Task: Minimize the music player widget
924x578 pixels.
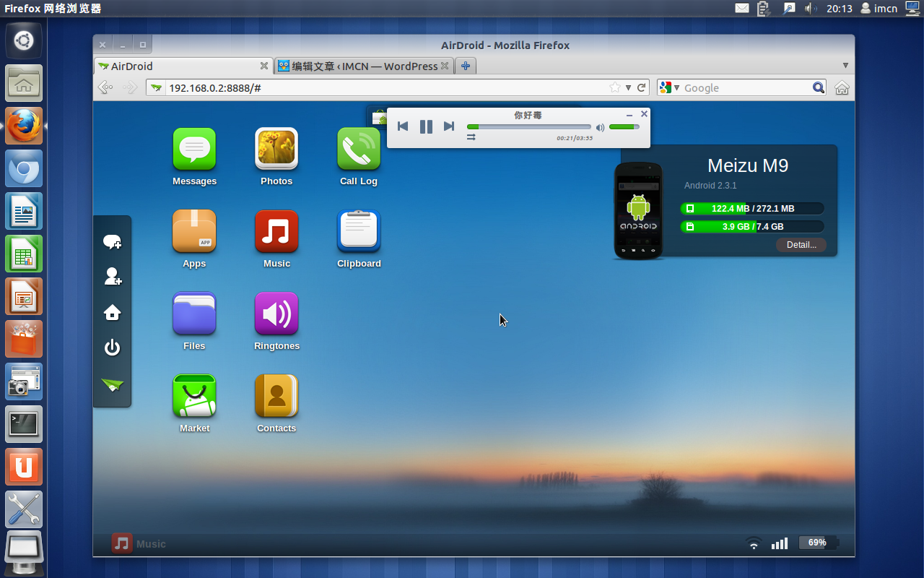Action: point(629,115)
